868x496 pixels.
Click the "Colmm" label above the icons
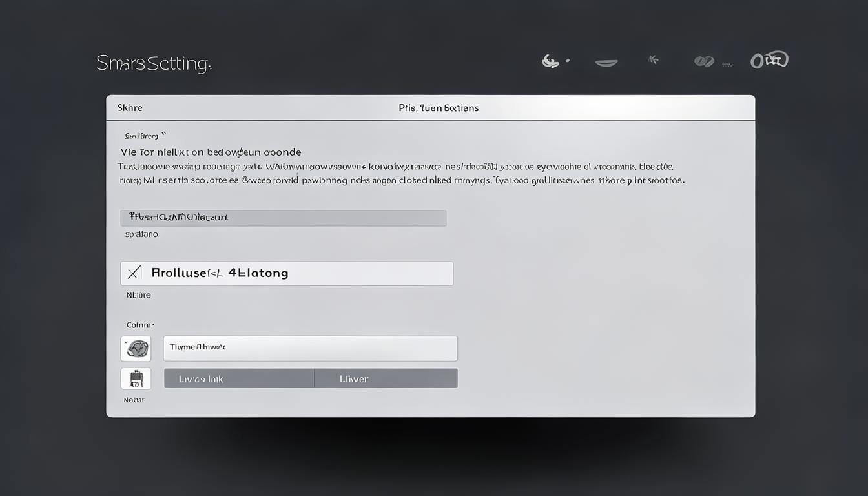coord(140,325)
